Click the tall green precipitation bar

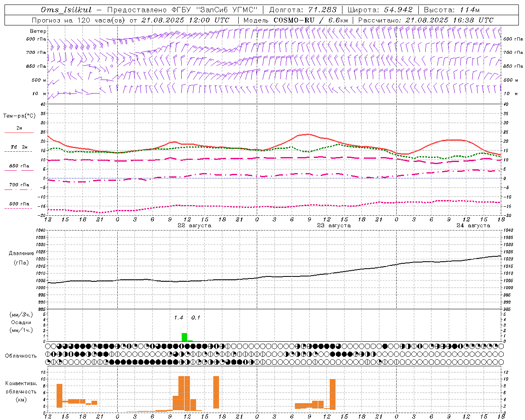(184, 337)
